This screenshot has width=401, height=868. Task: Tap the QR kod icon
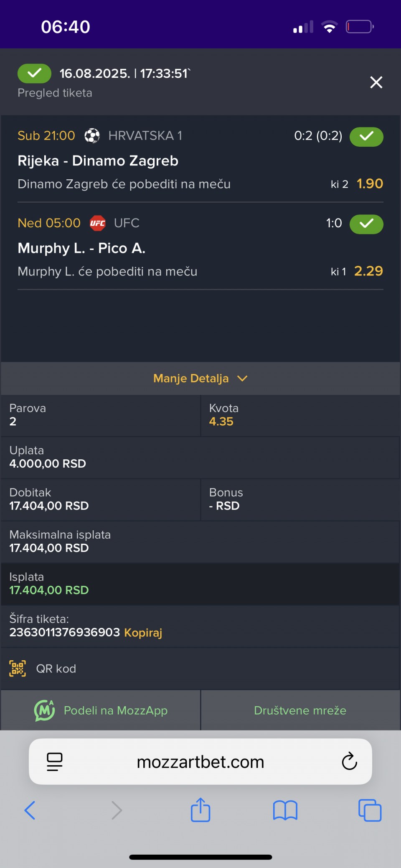tap(18, 669)
